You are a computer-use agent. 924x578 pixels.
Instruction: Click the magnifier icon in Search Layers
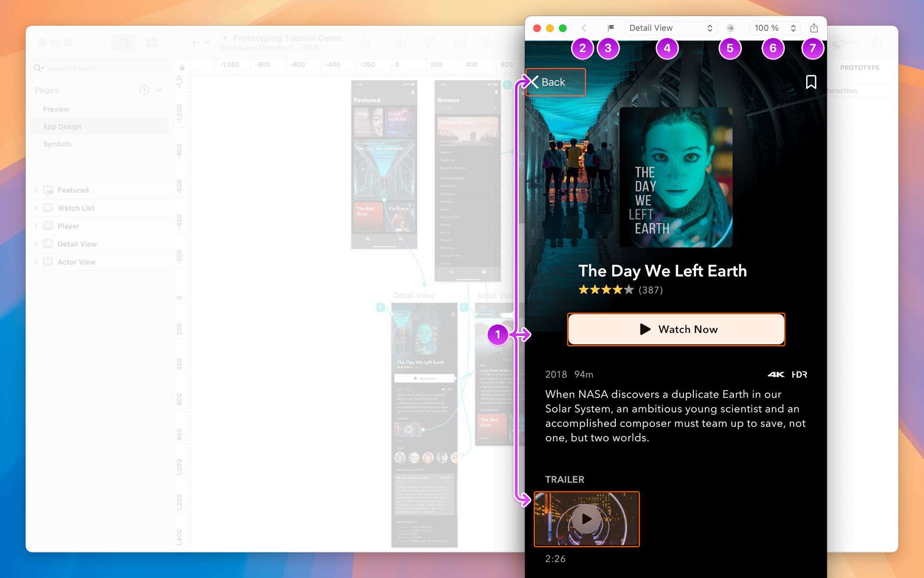coord(38,68)
